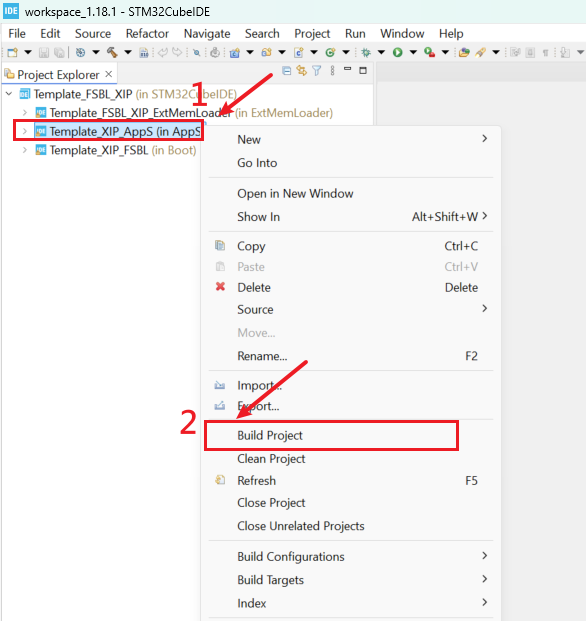The height and width of the screenshot is (621, 586).
Task: Open the Index submenu
Action: pos(350,603)
